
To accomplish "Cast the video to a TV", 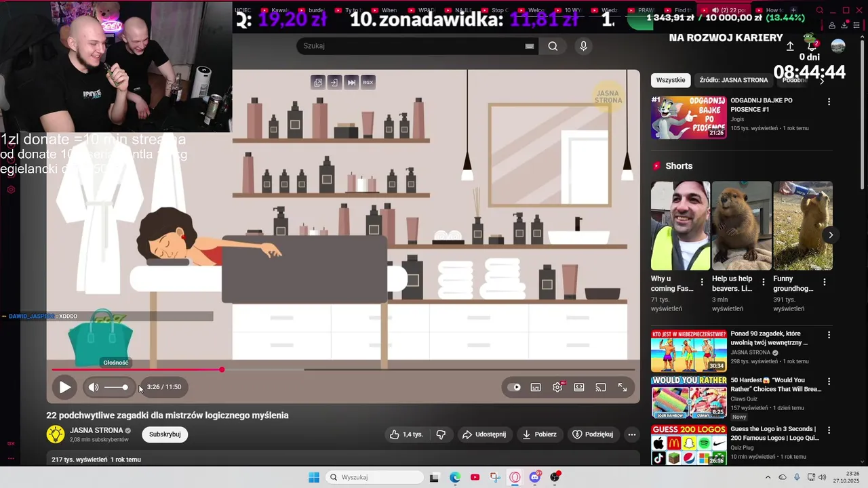I will point(601,388).
